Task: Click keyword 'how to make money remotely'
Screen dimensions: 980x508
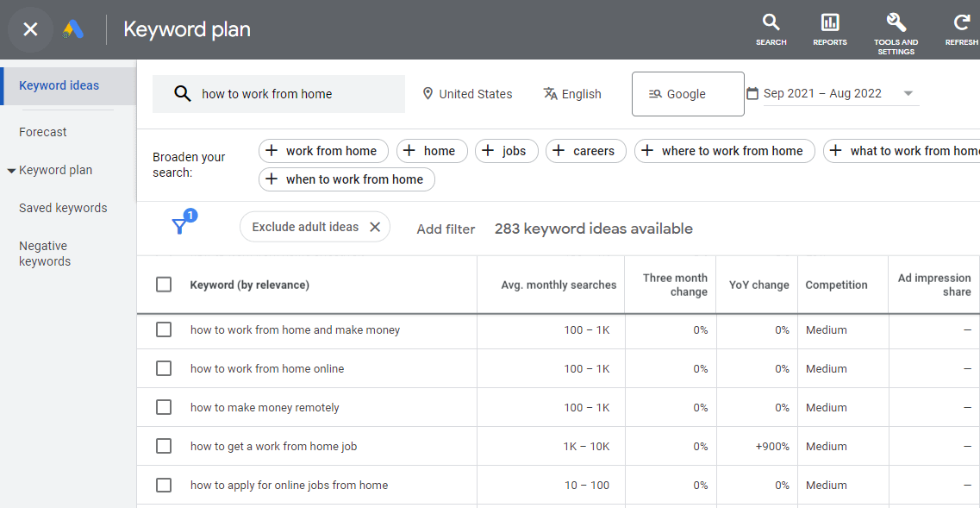Action: [x=265, y=408]
